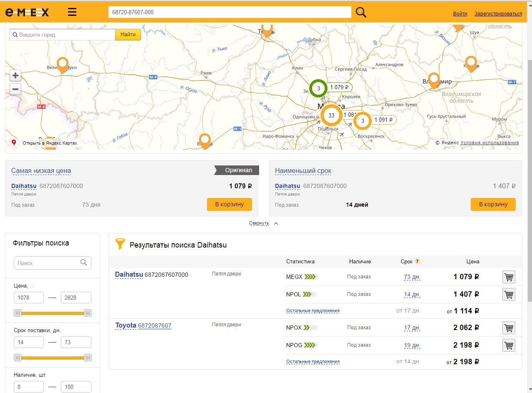Open the hamburger menu
532x393 pixels.
click(x=72, y=12)
